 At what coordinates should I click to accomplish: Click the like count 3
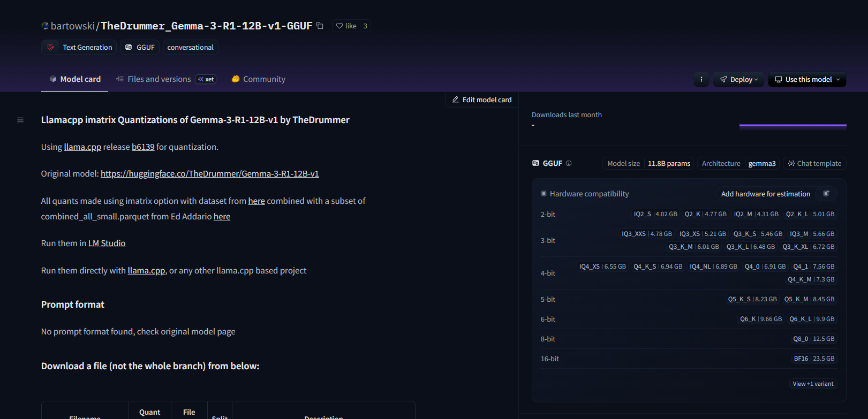365,26
